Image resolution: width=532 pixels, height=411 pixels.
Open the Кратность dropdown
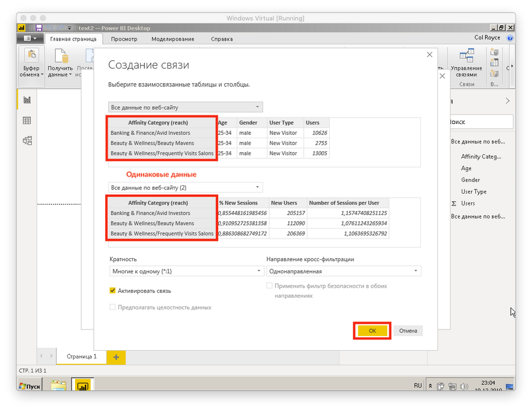tap(258, 270)
